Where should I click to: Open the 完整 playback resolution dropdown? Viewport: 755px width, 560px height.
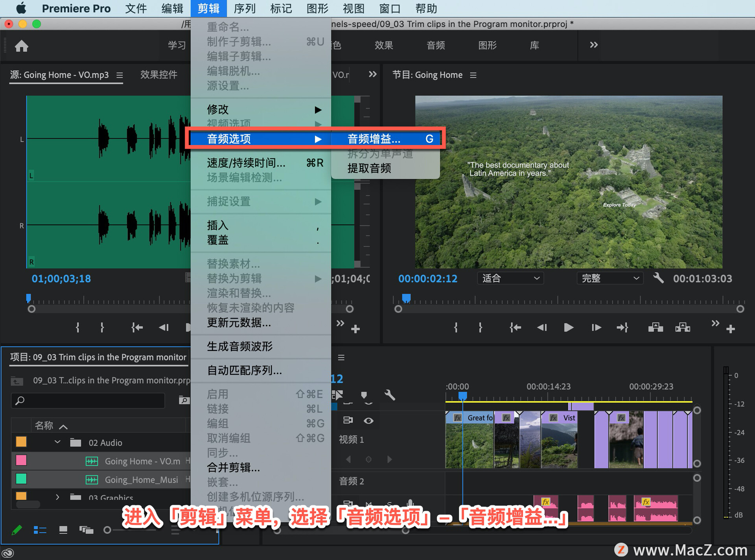(610, 278)
